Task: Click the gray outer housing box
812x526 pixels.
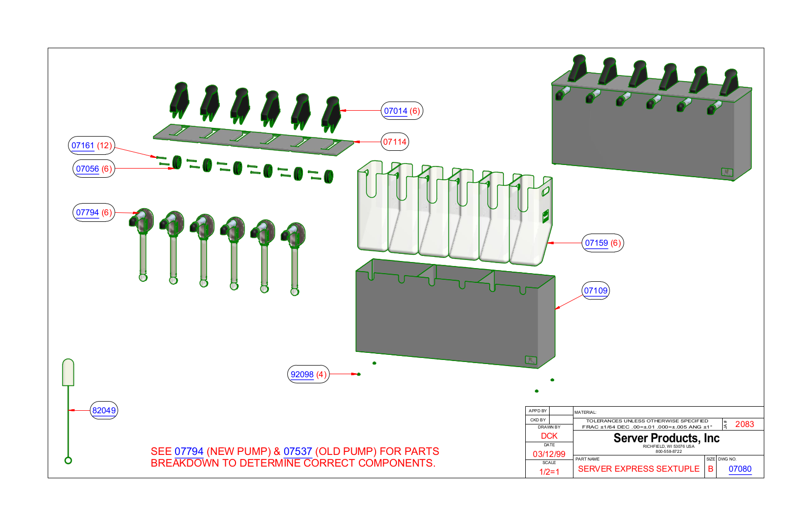Action: click(x=455, y=314)
